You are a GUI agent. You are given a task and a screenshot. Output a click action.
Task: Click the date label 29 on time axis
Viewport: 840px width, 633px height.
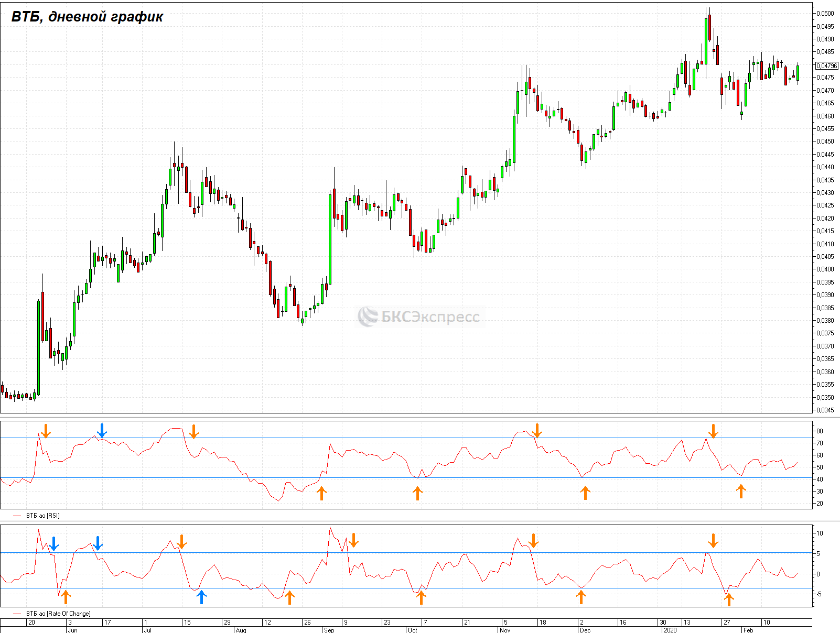coord(227,623)
